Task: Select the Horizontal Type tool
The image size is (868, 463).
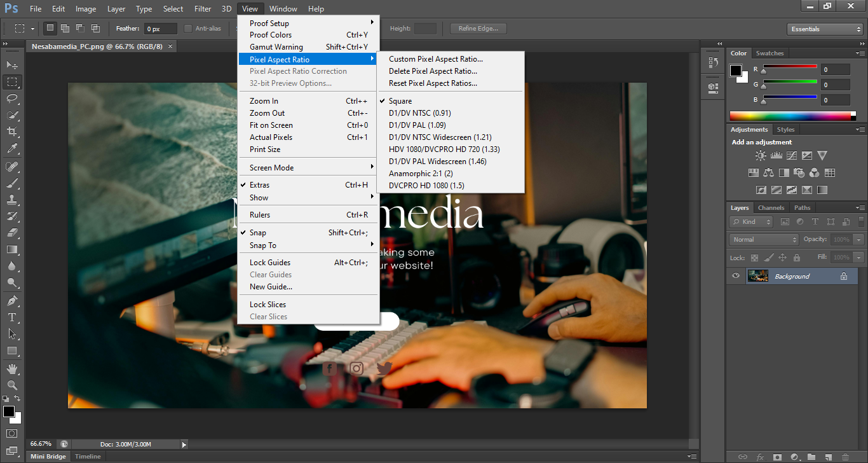Action: (x=12, y=317)
